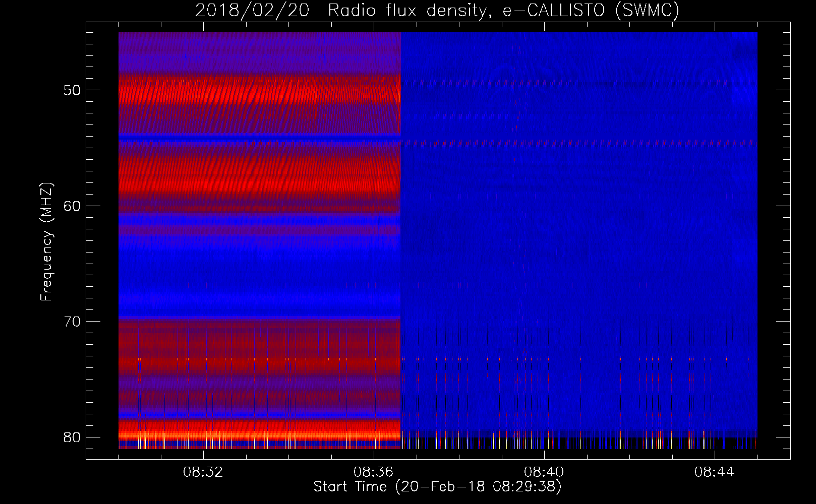Click the 08:36 time tick label
Screen dimensions: 816x504
(x=373, y=472)
